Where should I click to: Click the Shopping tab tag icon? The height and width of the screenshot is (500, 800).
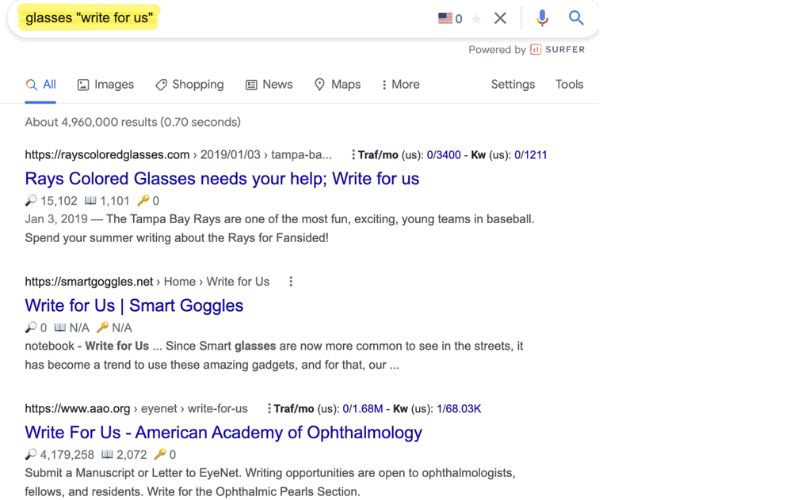161,85
